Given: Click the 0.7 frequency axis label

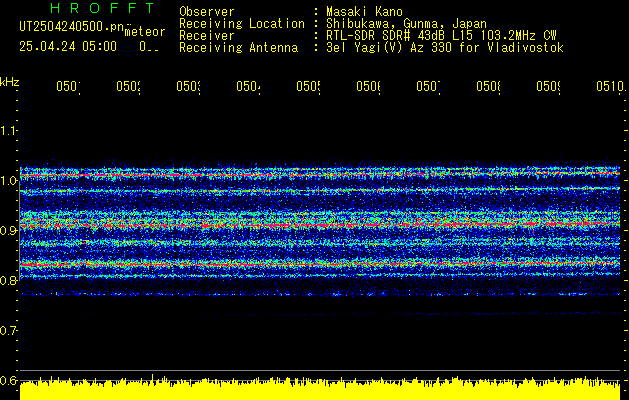Looking at the screenshot, I should point(8,330).
